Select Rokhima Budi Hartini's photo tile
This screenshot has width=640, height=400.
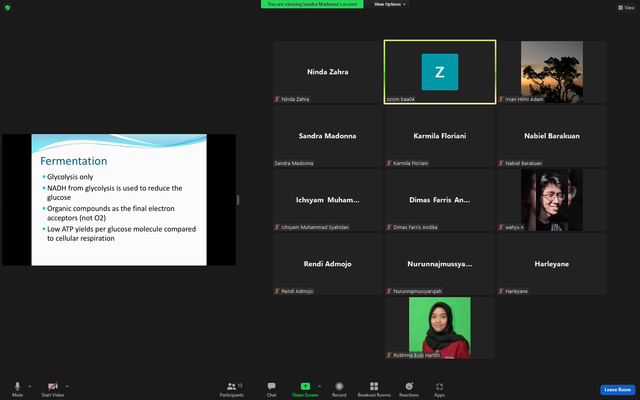coord(440,328)
